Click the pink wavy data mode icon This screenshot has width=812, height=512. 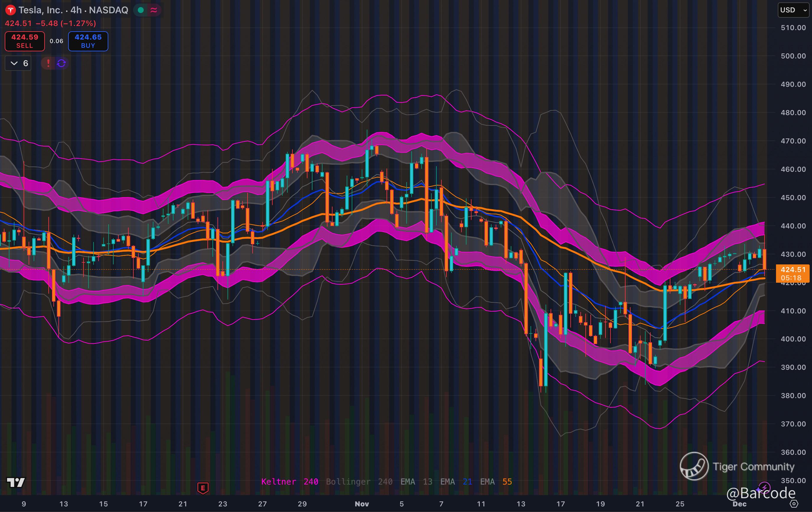[x=154, y=10]
